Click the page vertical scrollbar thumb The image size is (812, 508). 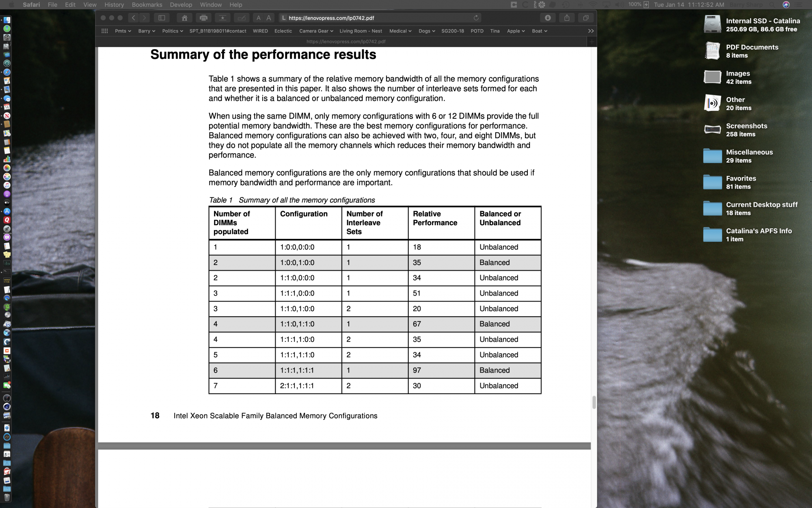tap(594, 402)
